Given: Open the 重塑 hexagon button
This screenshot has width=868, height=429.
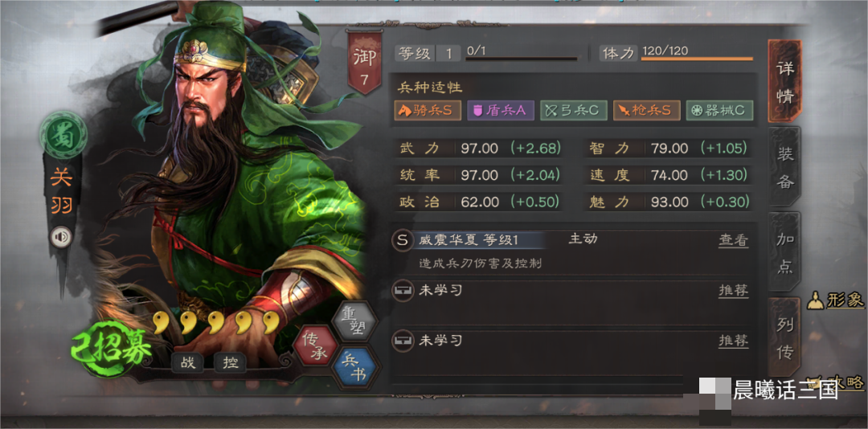Looking at the screenshot, I should [354, 320].
